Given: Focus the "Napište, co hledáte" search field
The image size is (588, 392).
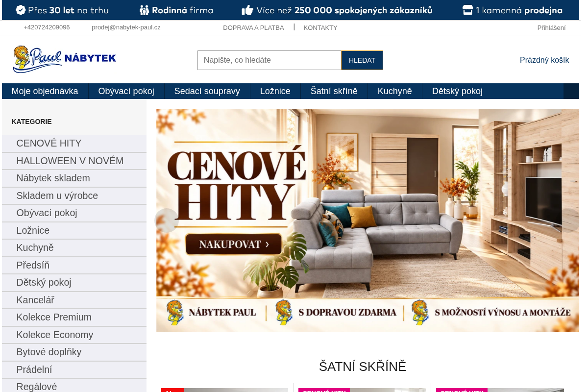Looking at the screenshot, I should click(x=269, y=60).
